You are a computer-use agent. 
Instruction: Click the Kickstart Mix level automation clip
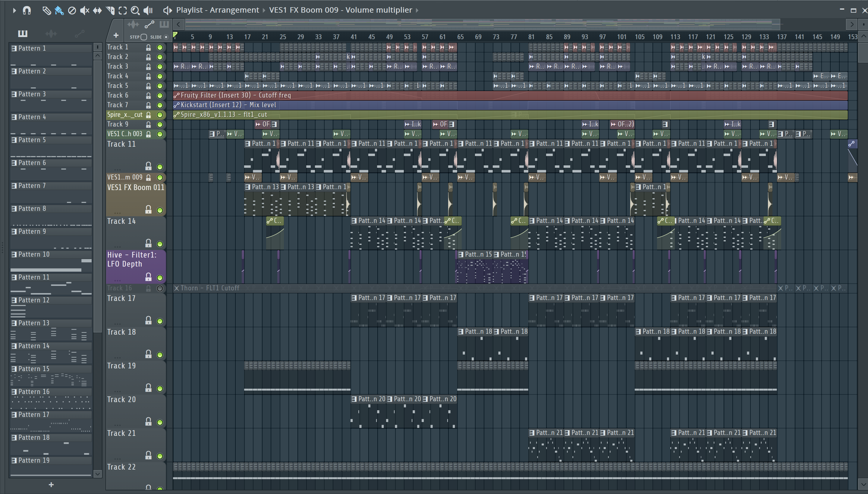(510, 105)
